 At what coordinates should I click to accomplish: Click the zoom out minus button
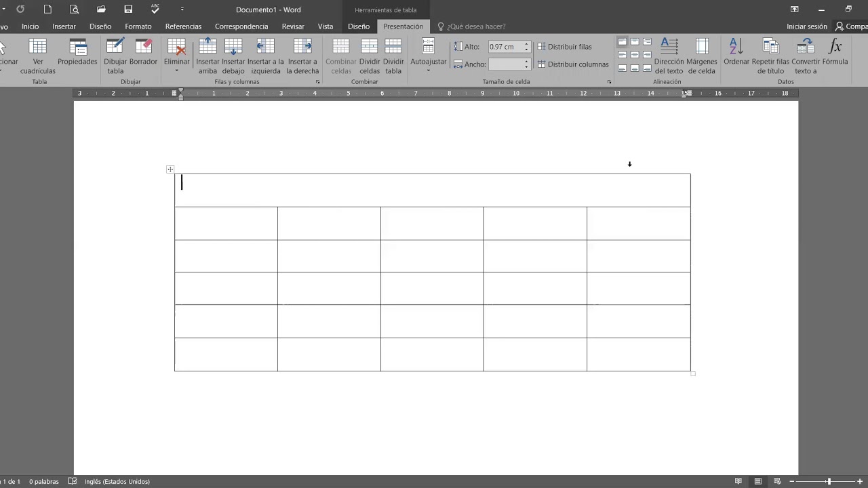pos(792,481)
